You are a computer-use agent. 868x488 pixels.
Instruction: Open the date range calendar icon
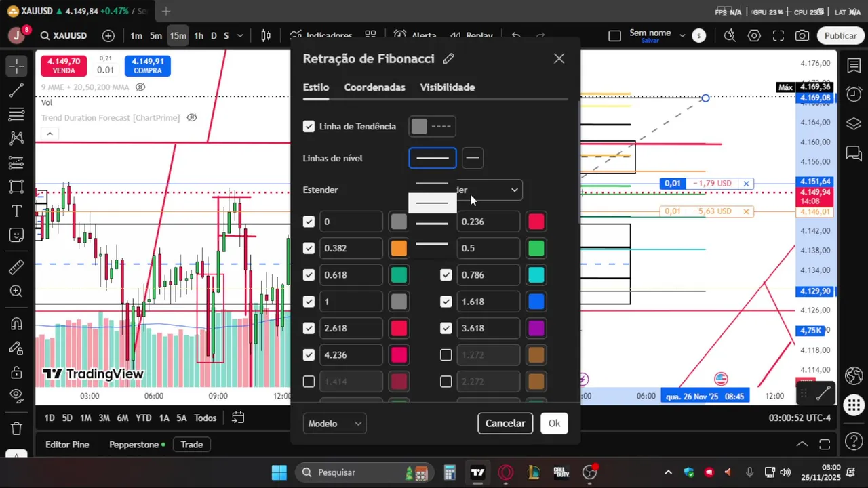coord(238,418)
